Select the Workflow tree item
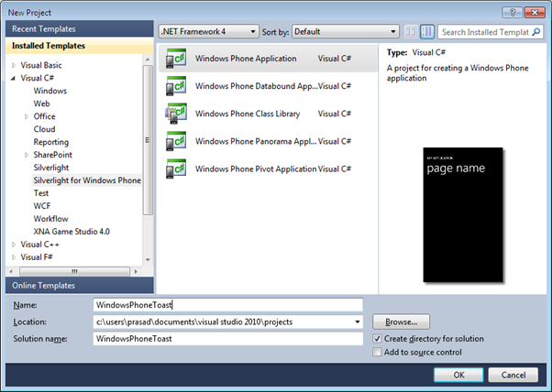552x392 pixels. [x=50, y=219]
